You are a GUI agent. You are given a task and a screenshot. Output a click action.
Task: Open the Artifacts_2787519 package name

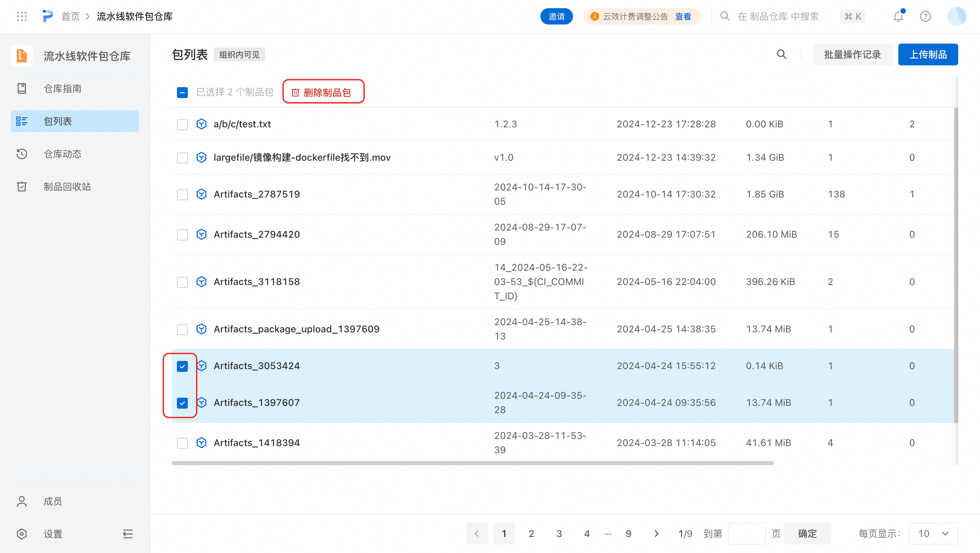(257, 194)
